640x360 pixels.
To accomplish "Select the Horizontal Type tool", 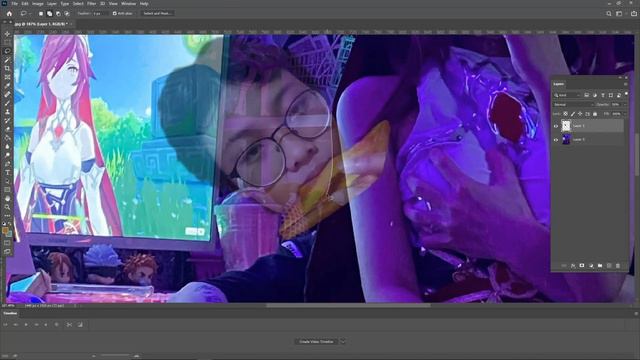I will tap(7, 172).
